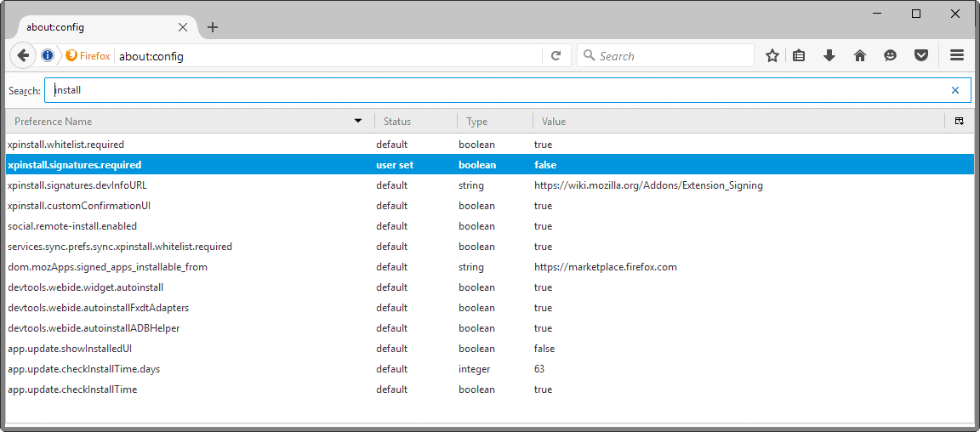Bookmark this page with the star icon
The image size is (980, 432).
pyautogui.click(x=772, y=56)
